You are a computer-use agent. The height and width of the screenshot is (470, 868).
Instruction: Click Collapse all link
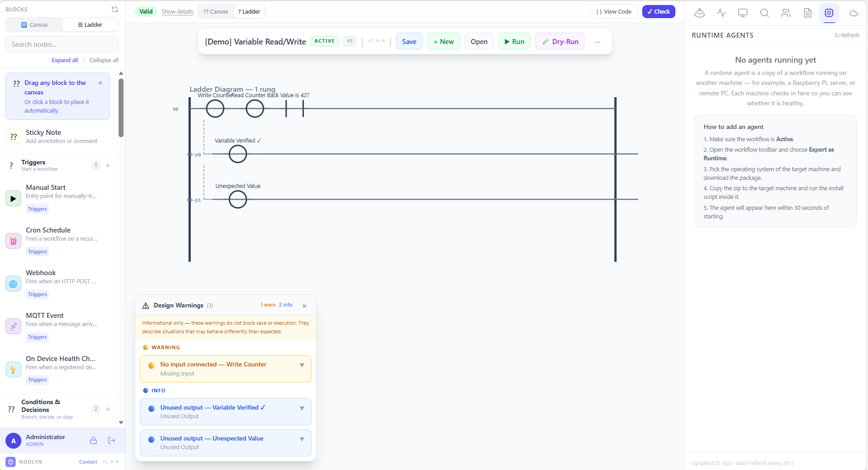click(104, 60)
